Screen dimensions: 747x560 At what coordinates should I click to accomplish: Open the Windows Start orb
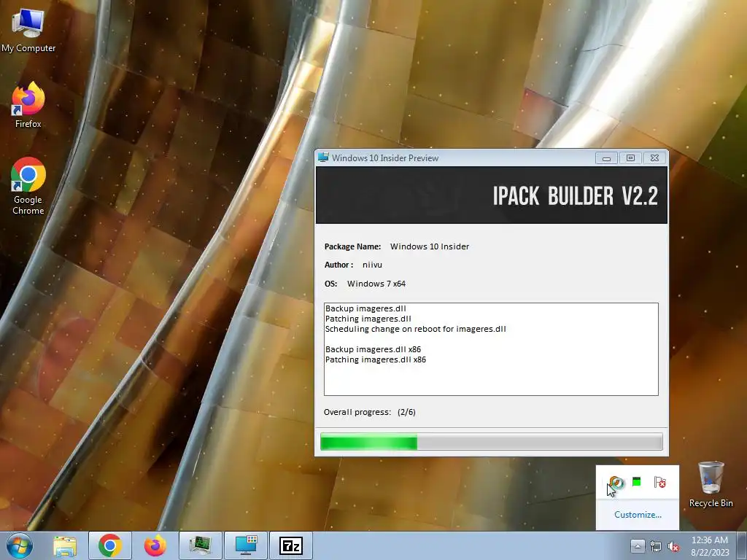20,545
